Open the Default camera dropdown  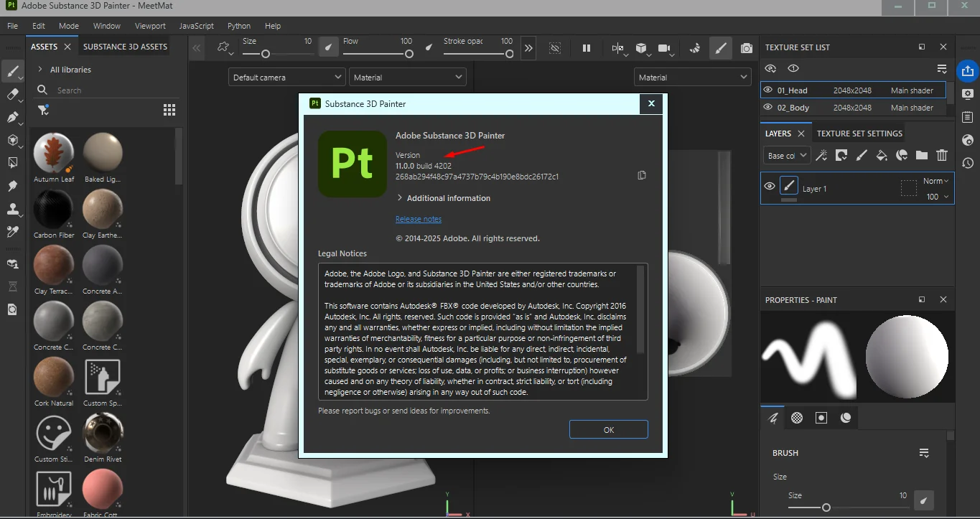click(287, 77)
